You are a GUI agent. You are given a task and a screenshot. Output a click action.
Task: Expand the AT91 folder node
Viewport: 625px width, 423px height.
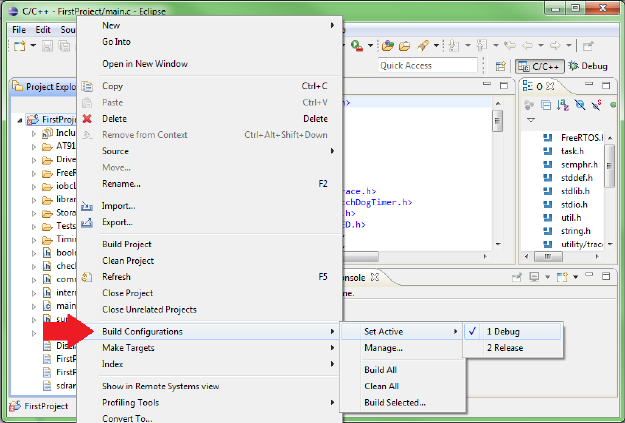pyautogui.click(x=34, y=147)
